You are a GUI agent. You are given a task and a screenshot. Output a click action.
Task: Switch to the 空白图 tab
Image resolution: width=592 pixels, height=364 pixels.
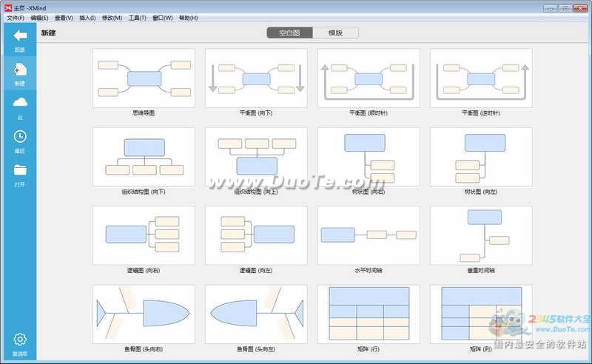289,33
